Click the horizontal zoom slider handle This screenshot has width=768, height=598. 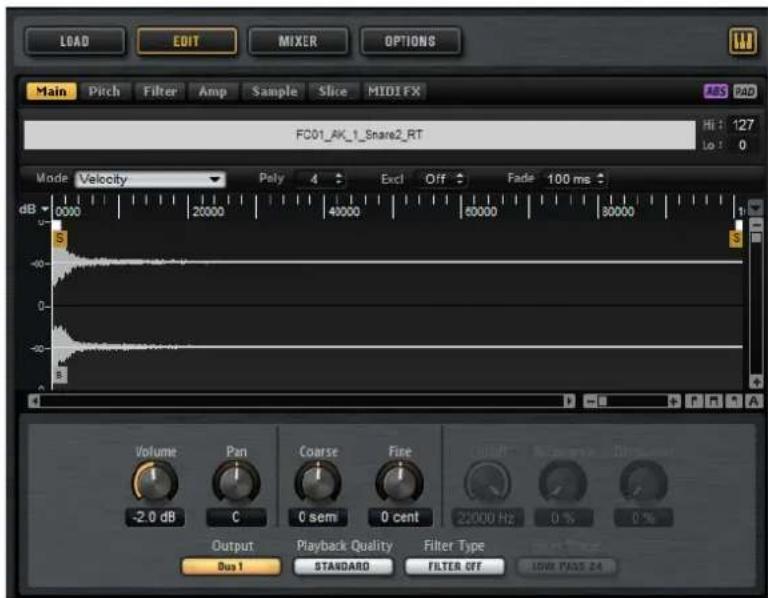click(x=602, y=402)
